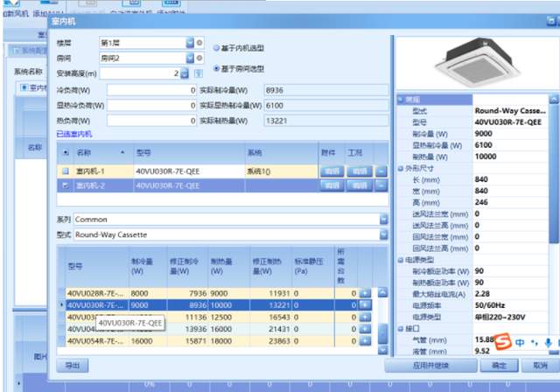560x392 pixels.
Task: Click the 应用并继续 button
Action: [430, 365]
